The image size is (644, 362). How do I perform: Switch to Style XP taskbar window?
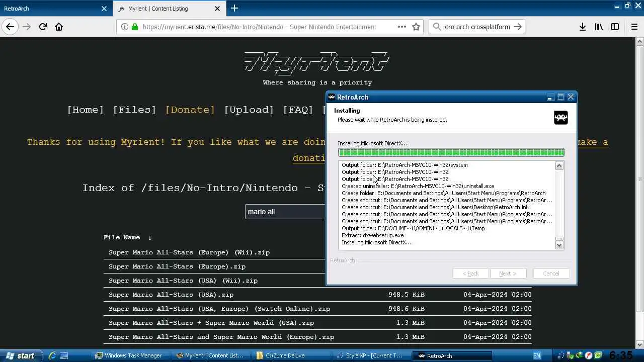pos(372,355)
